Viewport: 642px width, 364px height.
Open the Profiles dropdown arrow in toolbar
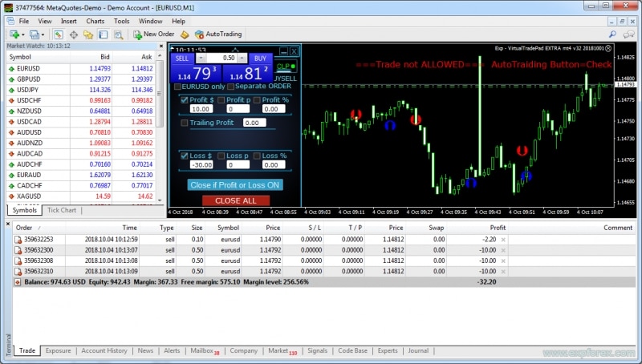(44, 34)
